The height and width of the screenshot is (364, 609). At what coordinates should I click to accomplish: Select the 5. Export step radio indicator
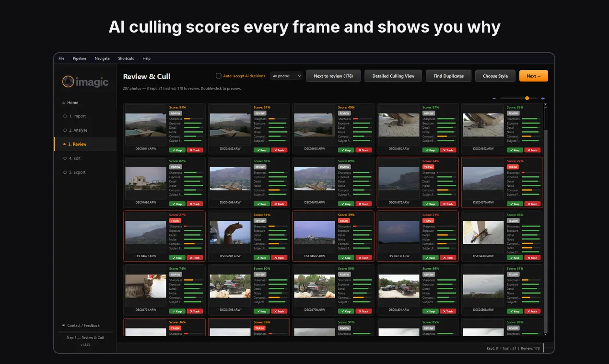65,172
